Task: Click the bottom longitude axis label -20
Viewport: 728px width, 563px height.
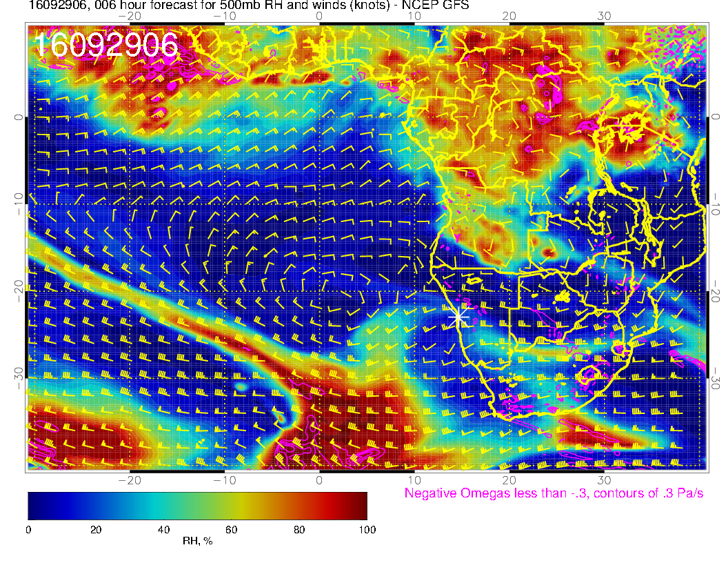Action: click(130, 480)
